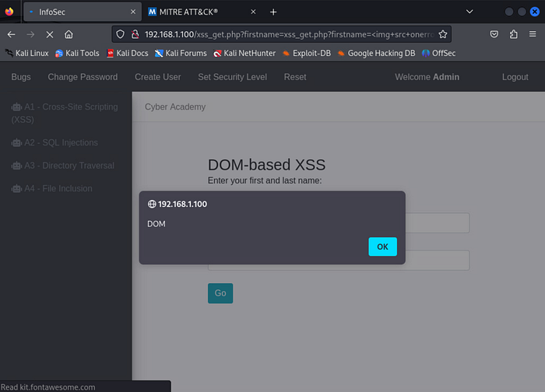The image size is (545, 392).
Task: Open A2 - SQL Injections sidebar item
Action: coord(54,142)
